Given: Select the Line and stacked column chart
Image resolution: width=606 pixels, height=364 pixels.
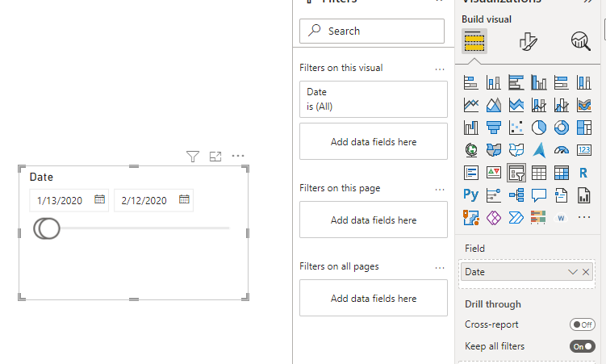Looking at the screenshot, I should click(539, 105).
